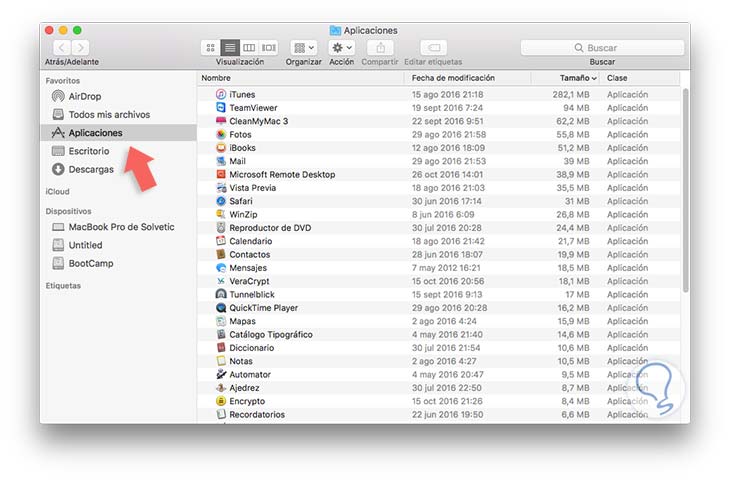This screenshot has height=480, width=730.
Task: Select the Reproductor de DVD icon
Action: [x=221, y=228]
